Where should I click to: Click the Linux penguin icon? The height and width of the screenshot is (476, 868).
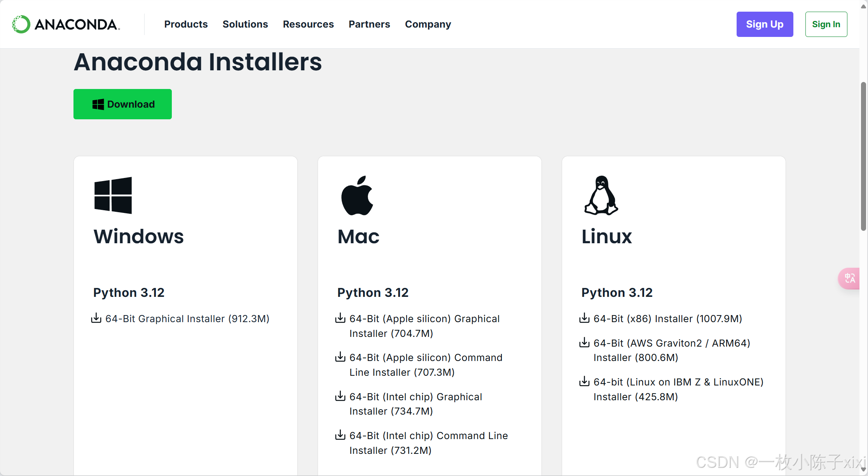pyautogui.click(x=601, y=195)
